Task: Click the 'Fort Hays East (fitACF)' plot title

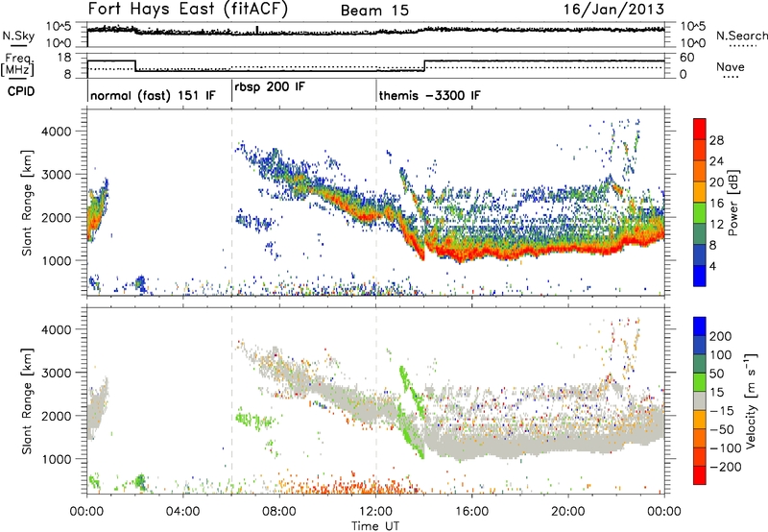Action: point(188,9)
